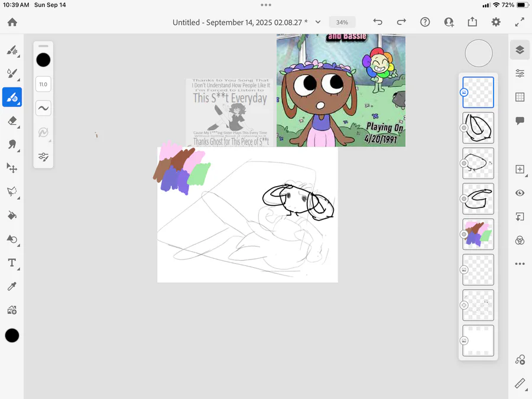Select the layer with the head outline
532x399 pixels.
tap(478, 163)
